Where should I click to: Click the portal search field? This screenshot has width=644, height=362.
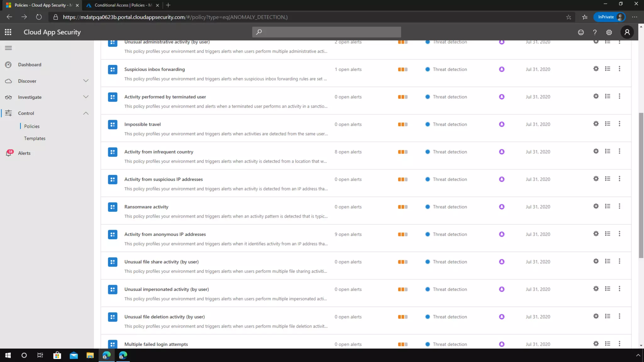coord(326,32)
